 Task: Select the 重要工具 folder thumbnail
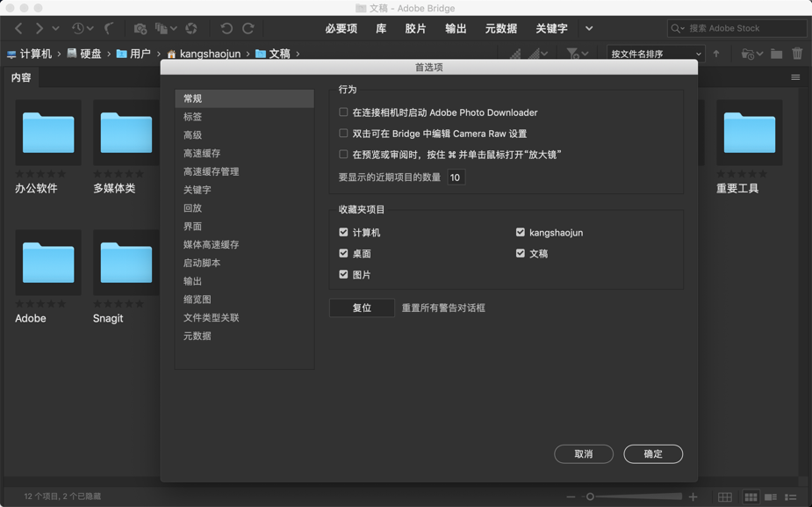[750, 133]
